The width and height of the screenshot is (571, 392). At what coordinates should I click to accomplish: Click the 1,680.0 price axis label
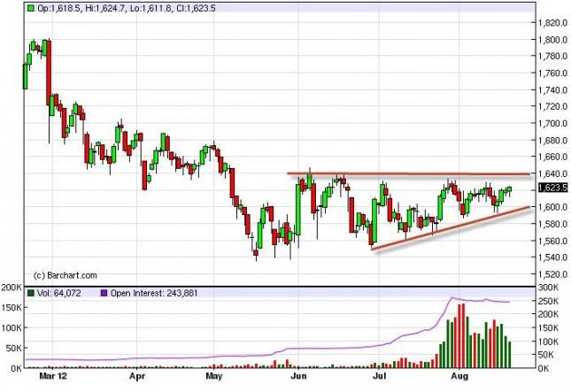(552, 141)
